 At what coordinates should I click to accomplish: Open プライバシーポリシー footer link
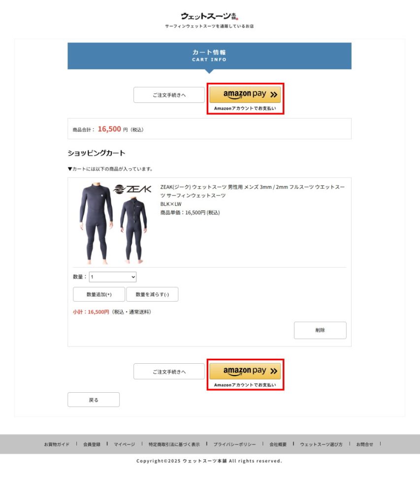(x=234, y=444)
